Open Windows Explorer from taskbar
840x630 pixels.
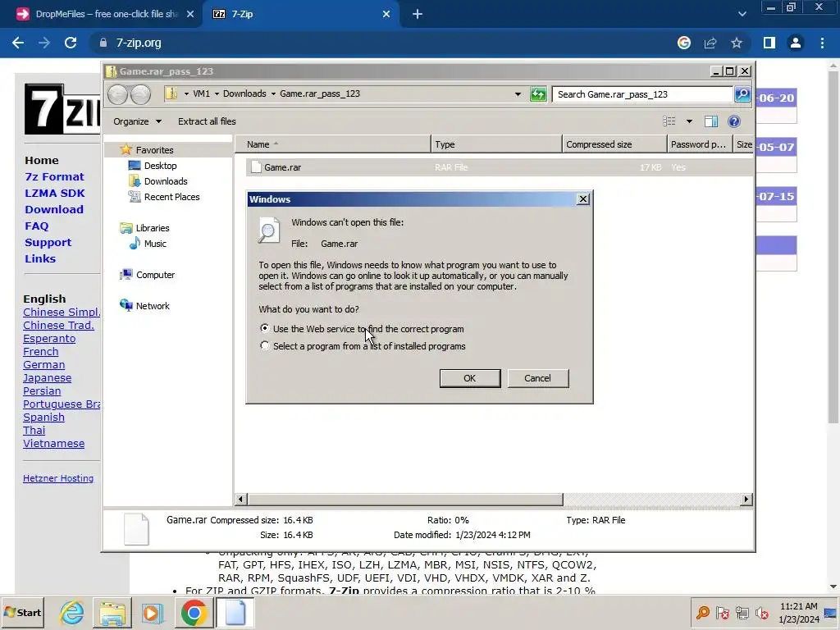point(112,613)
